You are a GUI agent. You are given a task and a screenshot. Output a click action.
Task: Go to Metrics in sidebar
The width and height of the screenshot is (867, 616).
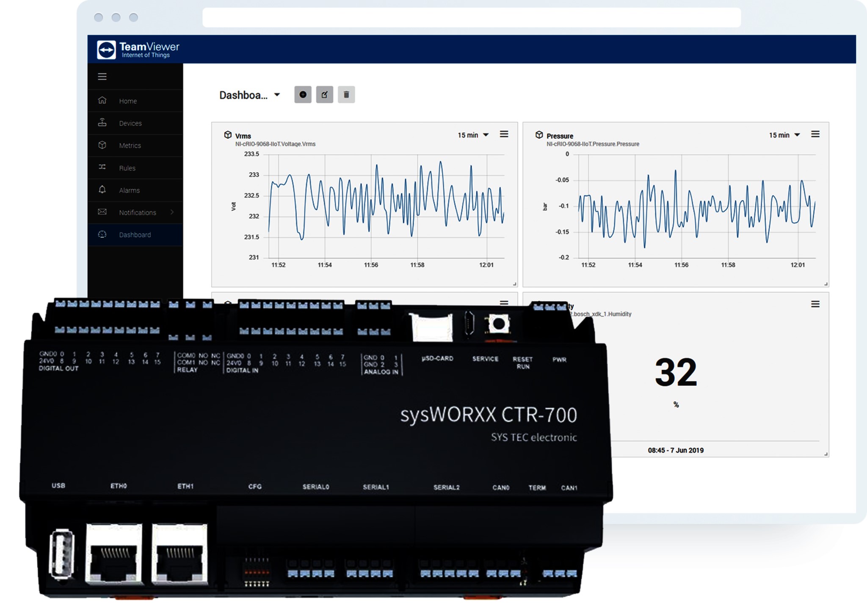pyautogui.click(x=135, y=146)
